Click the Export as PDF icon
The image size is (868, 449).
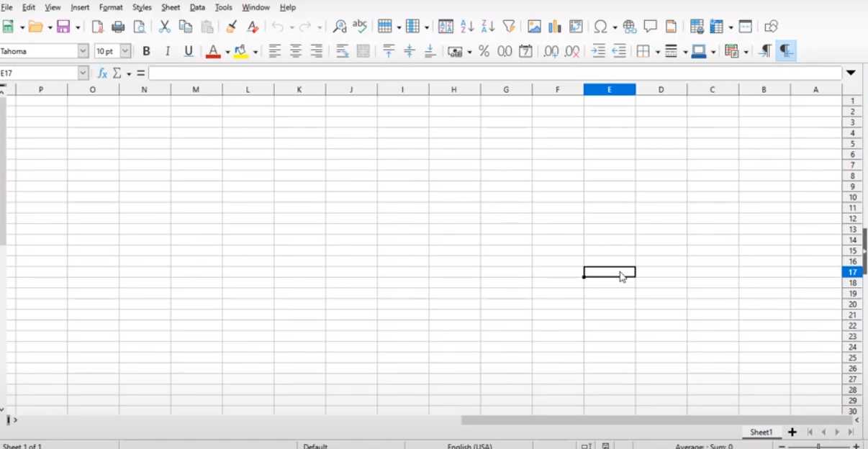point(97,27)
